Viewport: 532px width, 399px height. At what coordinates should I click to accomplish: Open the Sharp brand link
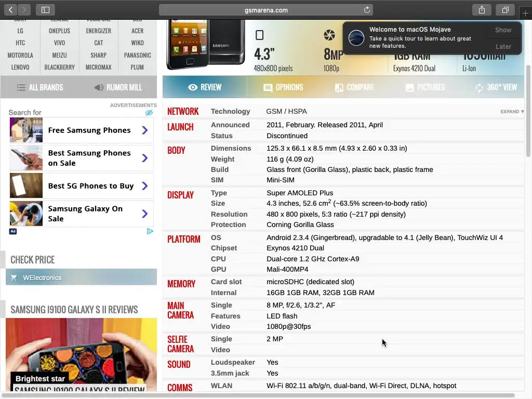tap(98, 55)
